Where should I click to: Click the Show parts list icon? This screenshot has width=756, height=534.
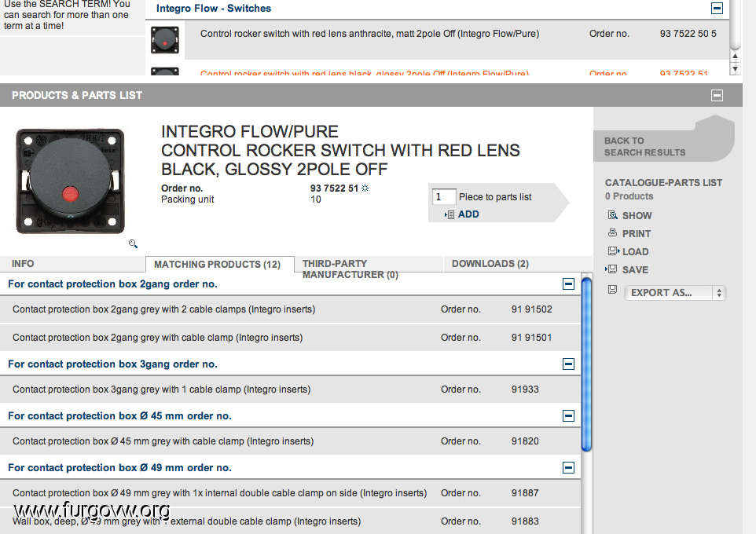pos(612,215)
